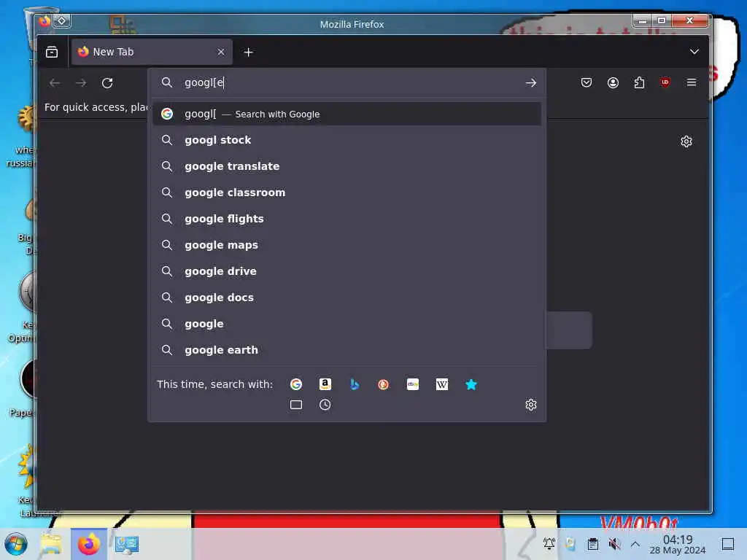Go back with the back arrow
The width and height of the screenshot is (747, 560).
(x=54, y=83)
